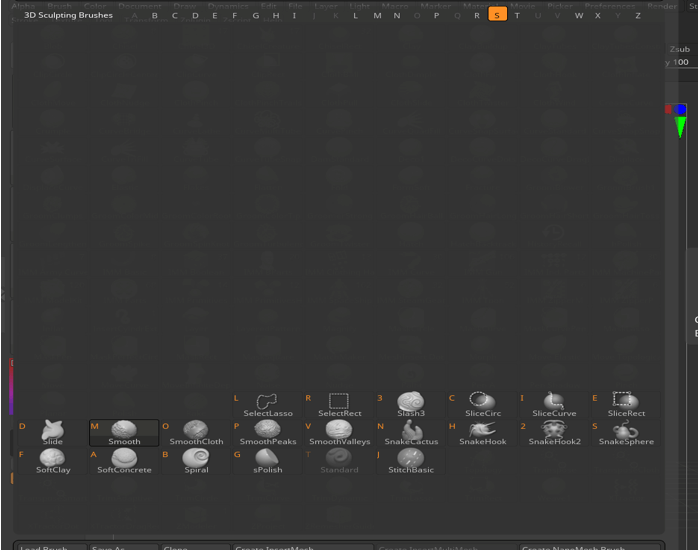Choose the Slide brush
The width and height of the screenshot is (698, 550).
point(53,433)
